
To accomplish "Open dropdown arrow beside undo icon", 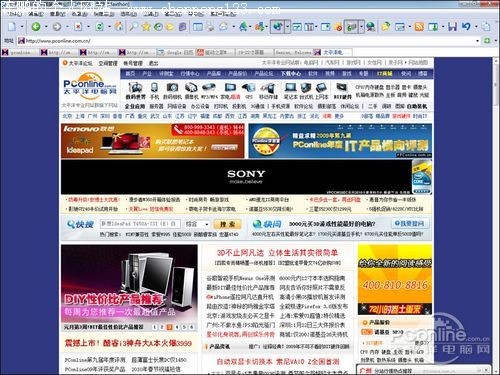I will [476, 27].
